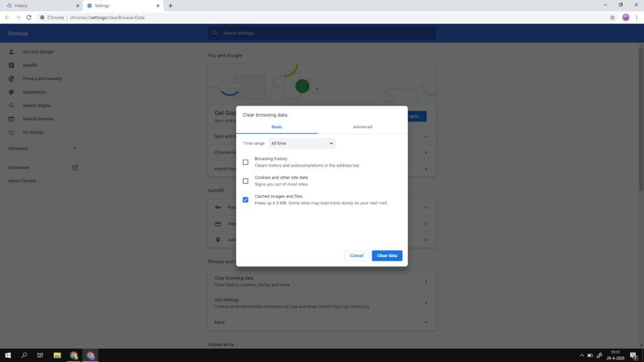Go forward to next page

click(x=18, y=18)
